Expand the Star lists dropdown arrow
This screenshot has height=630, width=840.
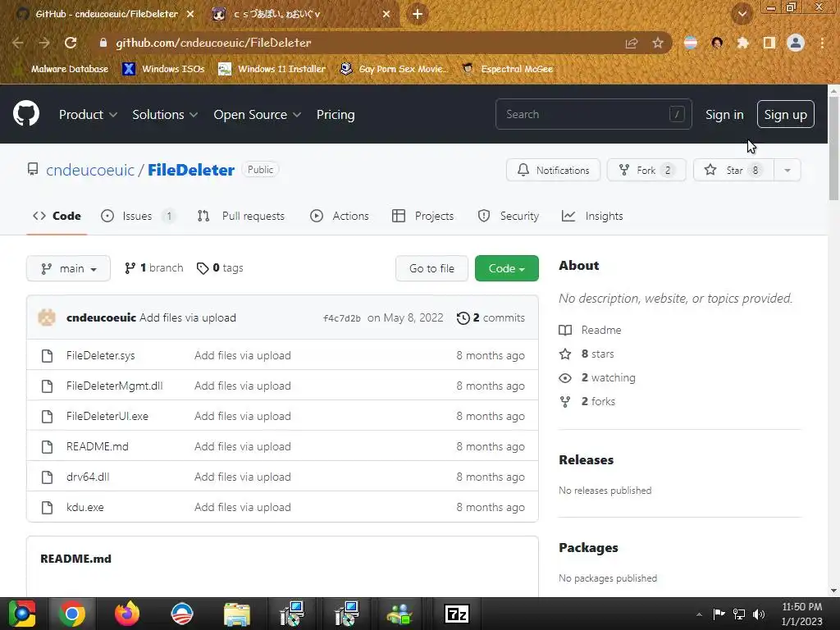[x=787, y=171]
